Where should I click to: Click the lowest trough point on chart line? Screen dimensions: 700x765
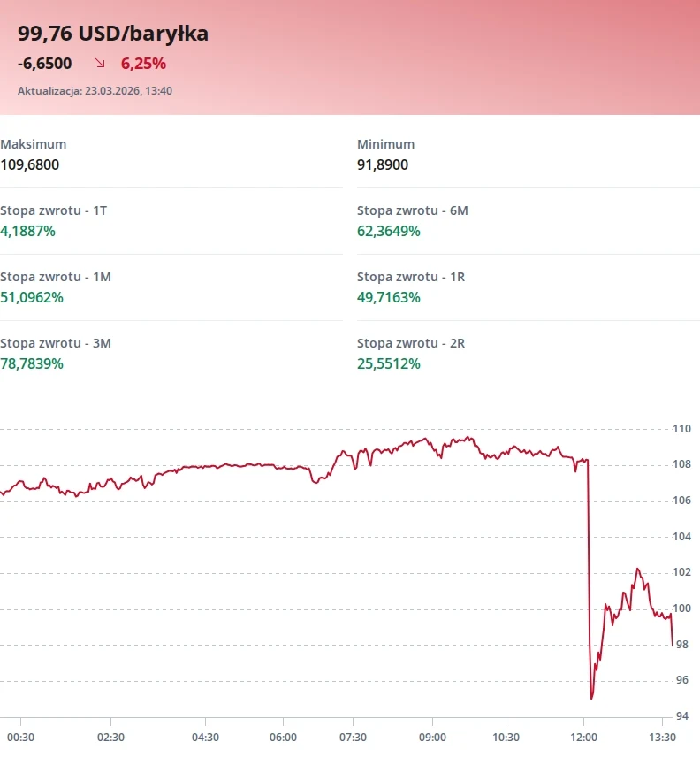pos(591,698)
